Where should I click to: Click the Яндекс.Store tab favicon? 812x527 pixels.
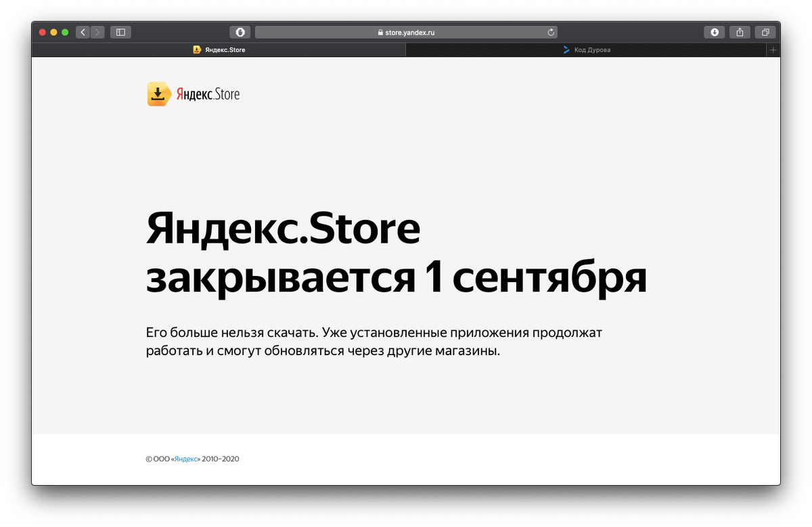(x=197, y=49)
